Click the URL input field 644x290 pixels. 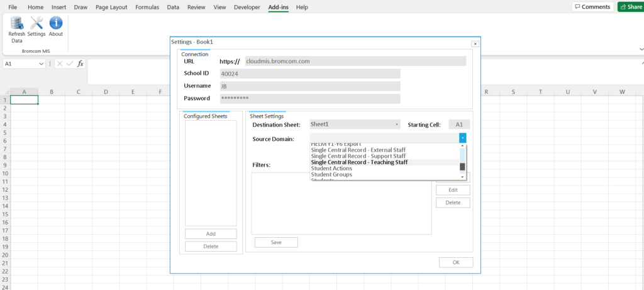355,61
